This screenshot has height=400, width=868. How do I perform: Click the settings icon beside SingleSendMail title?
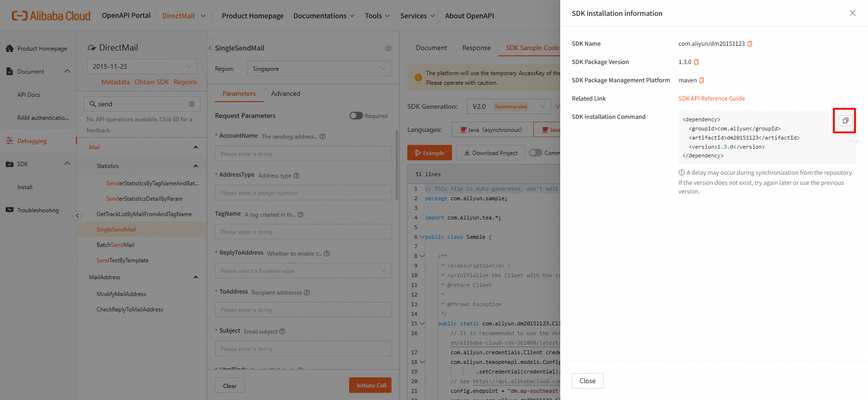[x=389, y=48]
